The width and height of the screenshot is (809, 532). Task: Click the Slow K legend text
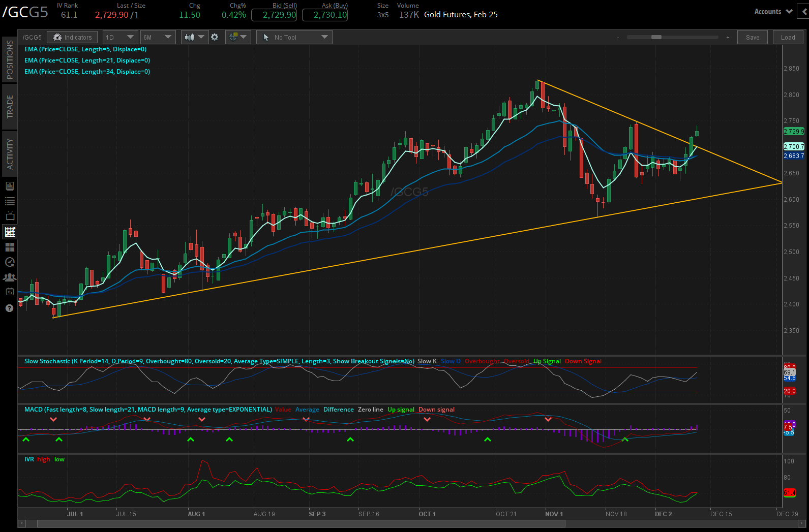coord(427,361)
